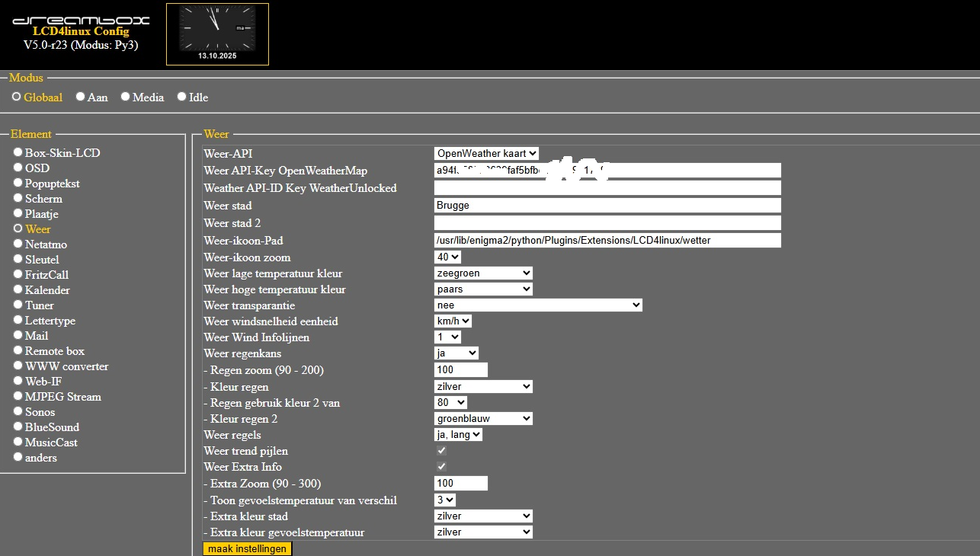Disable the Weer Extra Info checkbox
The height and width of the screenshot is (556, 980).
pyautogui.click(x=441, y=467)
